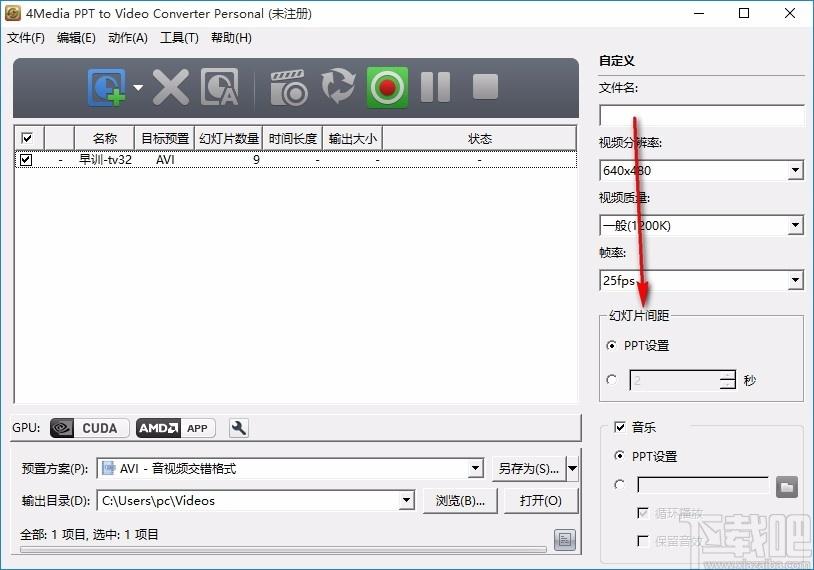Click the 输出大小 column header
This screenshot has width=814, height=570.
pyautogui.click(x=352, y=138)
